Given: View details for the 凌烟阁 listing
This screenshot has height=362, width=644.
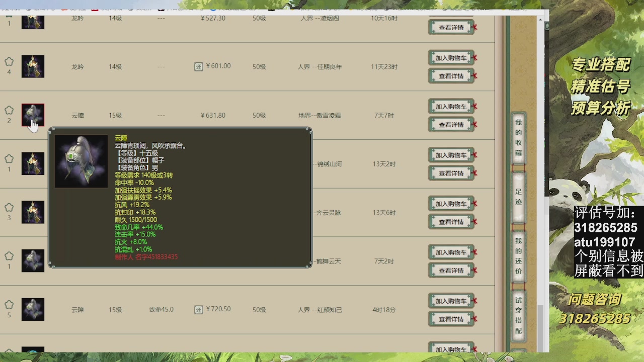Looking at the screenshot, I should click(x=451, y=28).
